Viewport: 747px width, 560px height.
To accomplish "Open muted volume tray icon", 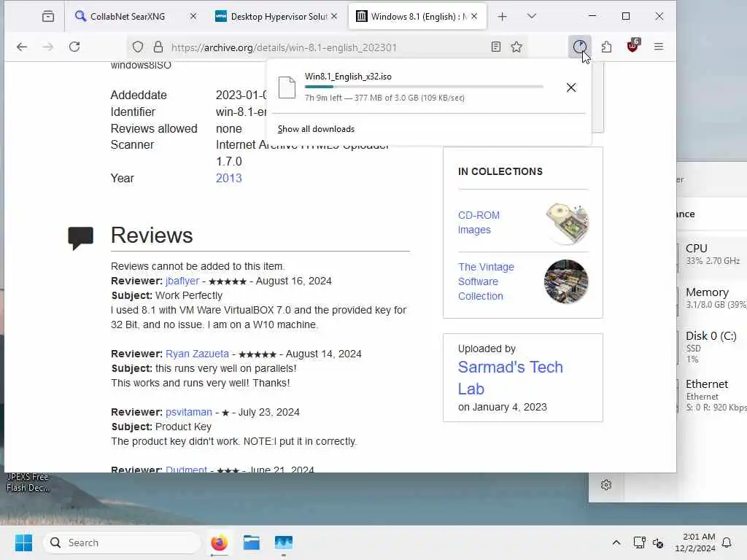I will [658, 542].
